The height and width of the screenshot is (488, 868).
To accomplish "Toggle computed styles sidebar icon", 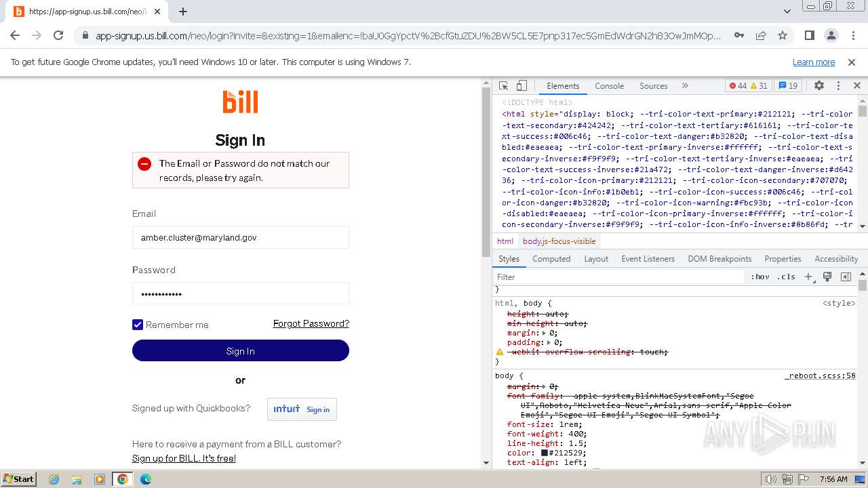I will pos(846,277).
